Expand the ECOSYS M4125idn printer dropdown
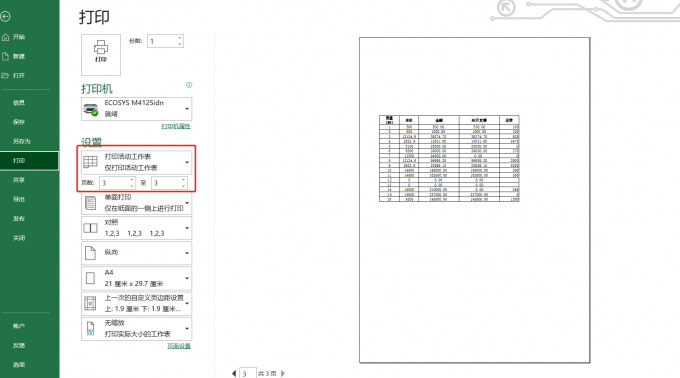 click(137, 108)
